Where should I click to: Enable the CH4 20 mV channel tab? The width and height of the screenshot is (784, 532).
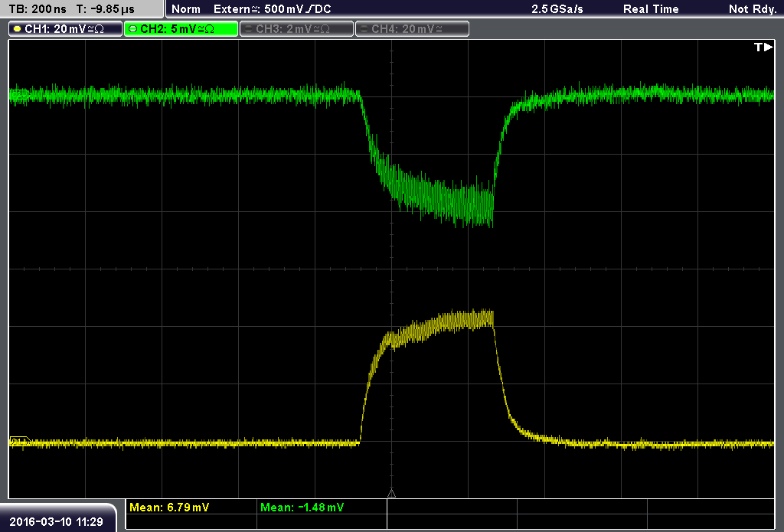412,29
